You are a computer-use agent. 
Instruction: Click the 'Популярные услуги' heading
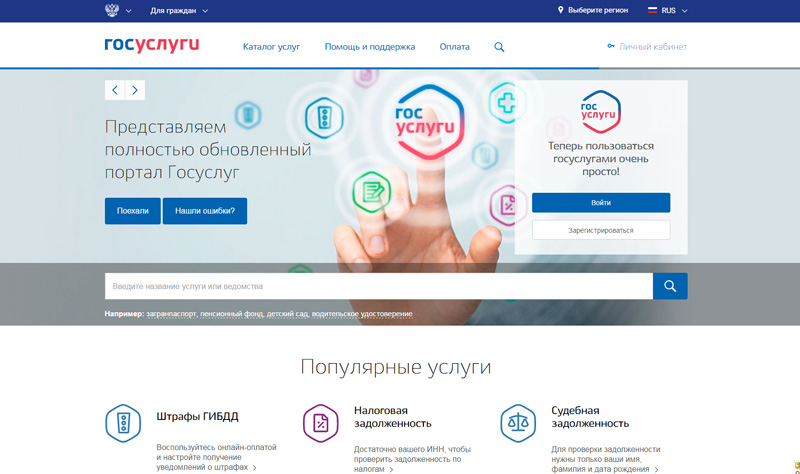point(395,367)
